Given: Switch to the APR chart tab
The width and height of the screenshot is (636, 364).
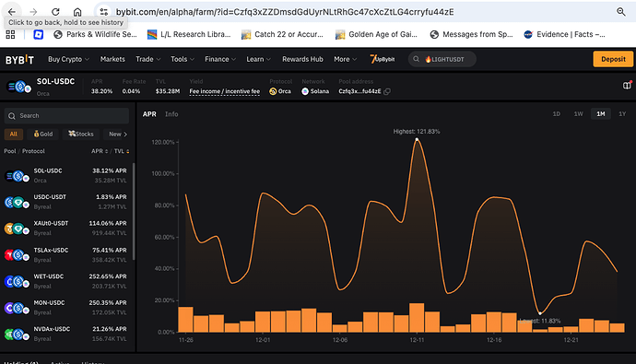Looking at the screenshot, I should [149, 114].
